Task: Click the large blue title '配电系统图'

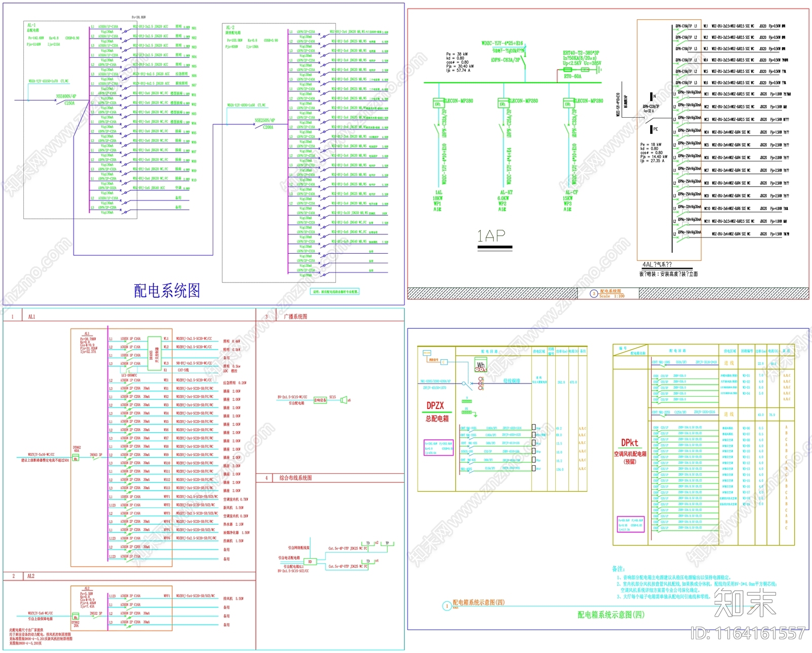Action: click(x=167, y=291)
